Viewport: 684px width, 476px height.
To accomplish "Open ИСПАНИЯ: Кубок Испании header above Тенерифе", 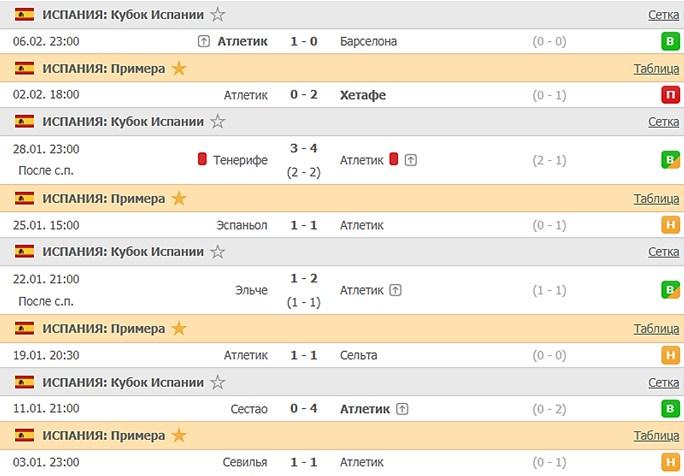I will tap(123, 121).
